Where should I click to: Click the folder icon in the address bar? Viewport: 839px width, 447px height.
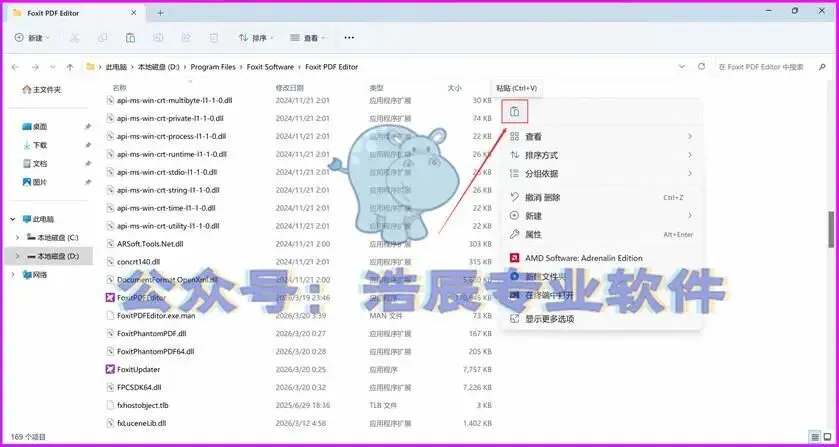coord(90,67)
